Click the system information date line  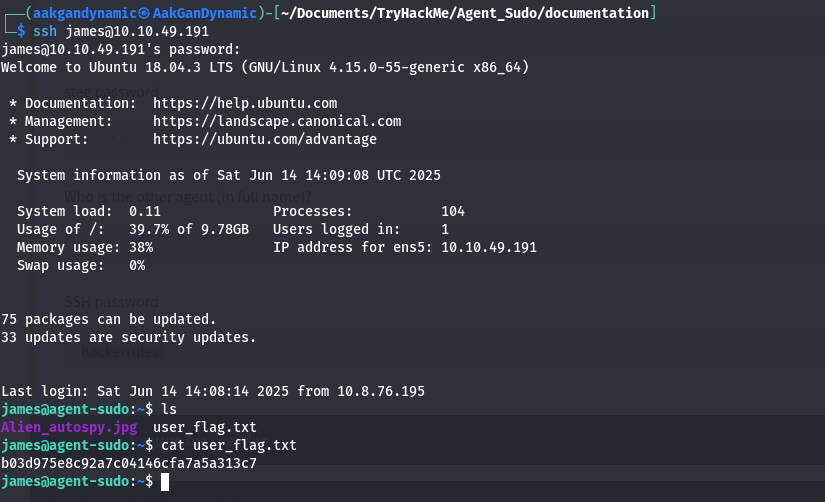[229, 175]
